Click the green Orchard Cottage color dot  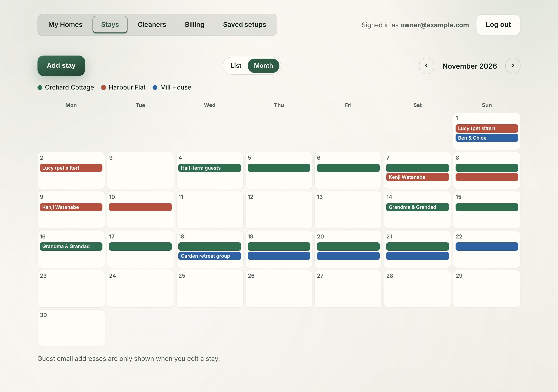pos(40,87)
